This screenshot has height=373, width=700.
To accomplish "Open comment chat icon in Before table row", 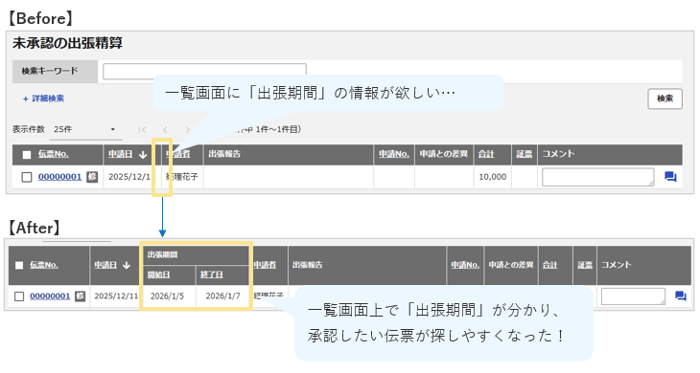I will click(x=670, y=177).
